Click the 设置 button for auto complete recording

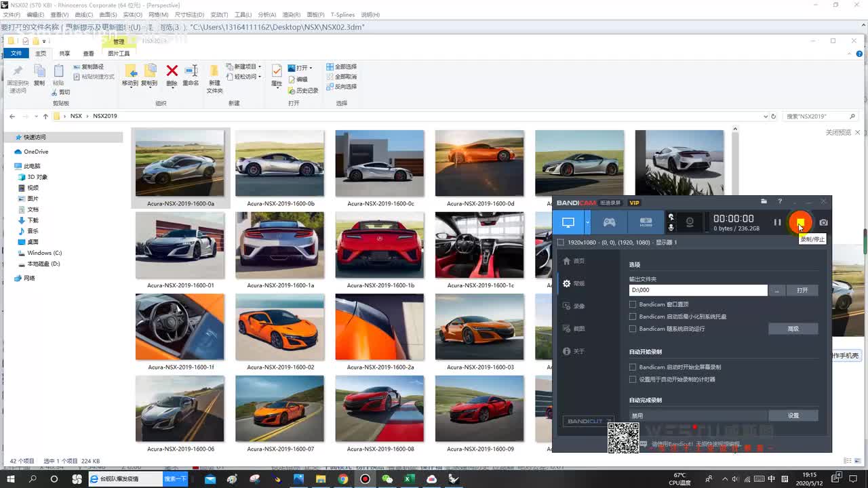(x=793, y=415)
